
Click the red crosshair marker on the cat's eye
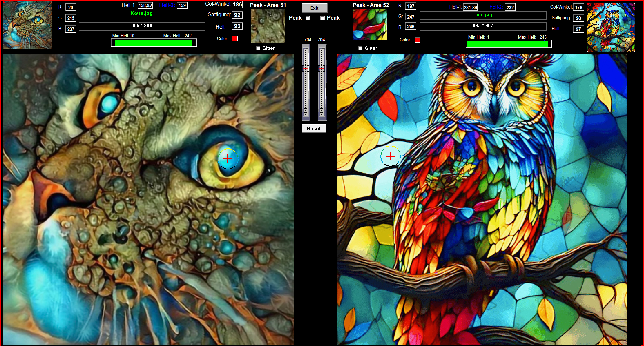(228, 158)
